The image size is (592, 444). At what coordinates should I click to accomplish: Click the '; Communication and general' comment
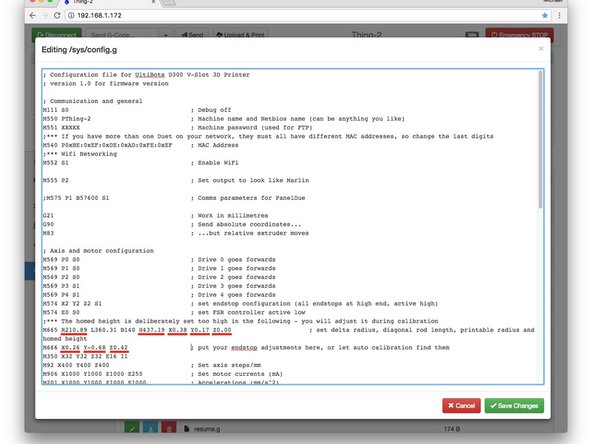[x=92, y=101]
